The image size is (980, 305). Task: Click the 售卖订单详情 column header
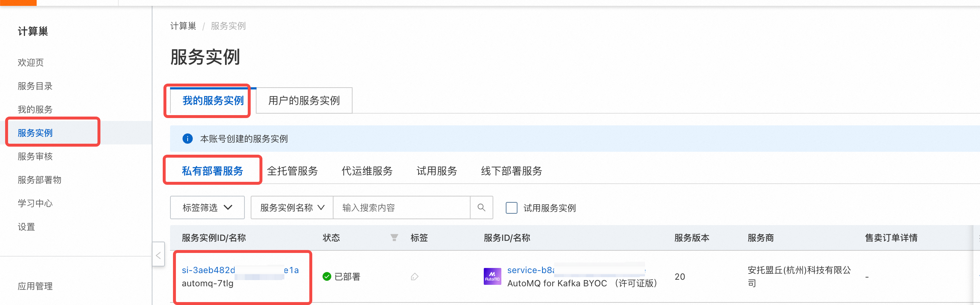click(x=891, y=238)
